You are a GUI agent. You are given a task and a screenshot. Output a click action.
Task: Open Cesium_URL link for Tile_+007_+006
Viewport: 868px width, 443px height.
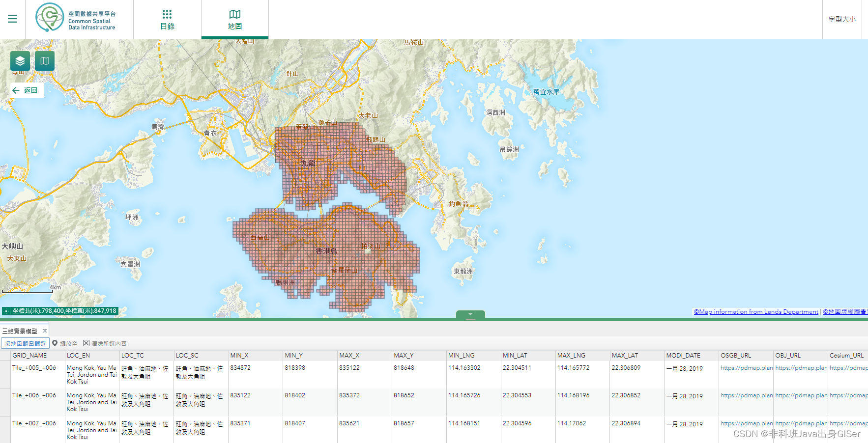point(849,423)
